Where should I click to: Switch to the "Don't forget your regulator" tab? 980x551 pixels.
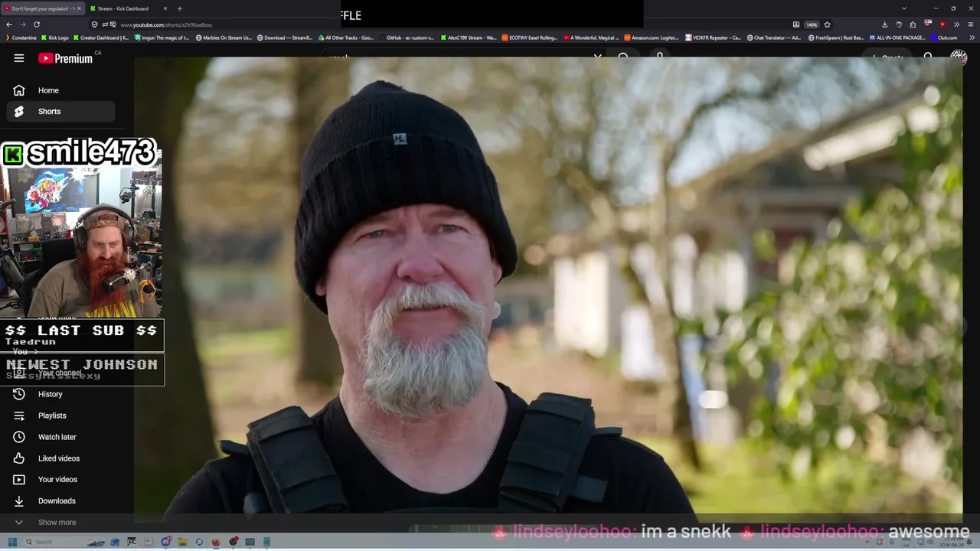(x=43, y=8)
